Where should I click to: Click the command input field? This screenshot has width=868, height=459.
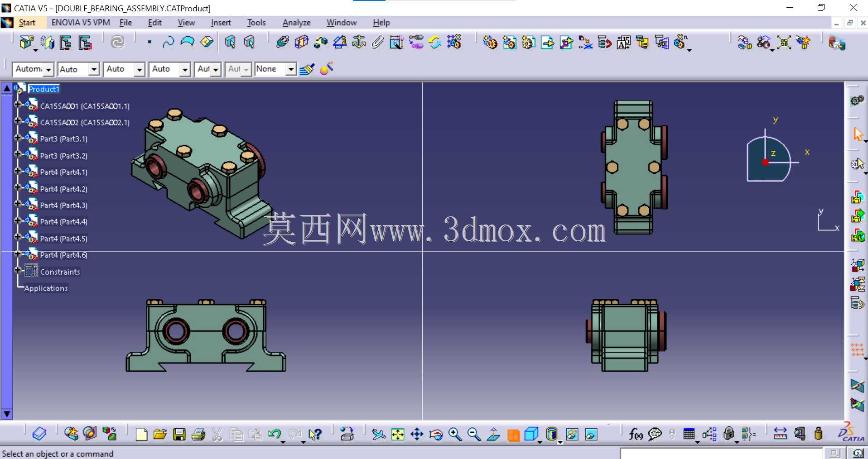[721, 453]
